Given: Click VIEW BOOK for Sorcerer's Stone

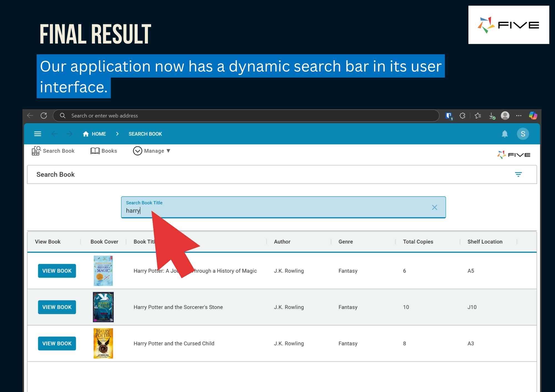Looking at the screenshot, I should tap(57, 307).
